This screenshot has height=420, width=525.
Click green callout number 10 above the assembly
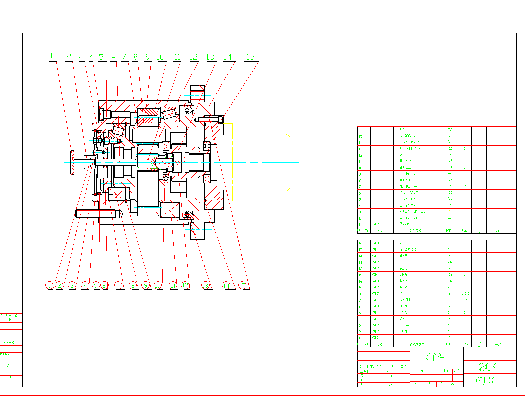(x=160, y=57)
